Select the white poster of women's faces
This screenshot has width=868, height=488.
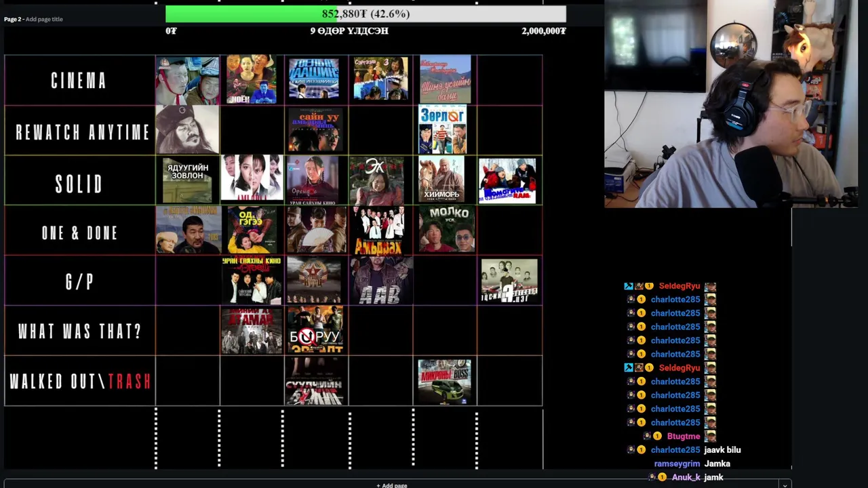click(x=252, y=178)
